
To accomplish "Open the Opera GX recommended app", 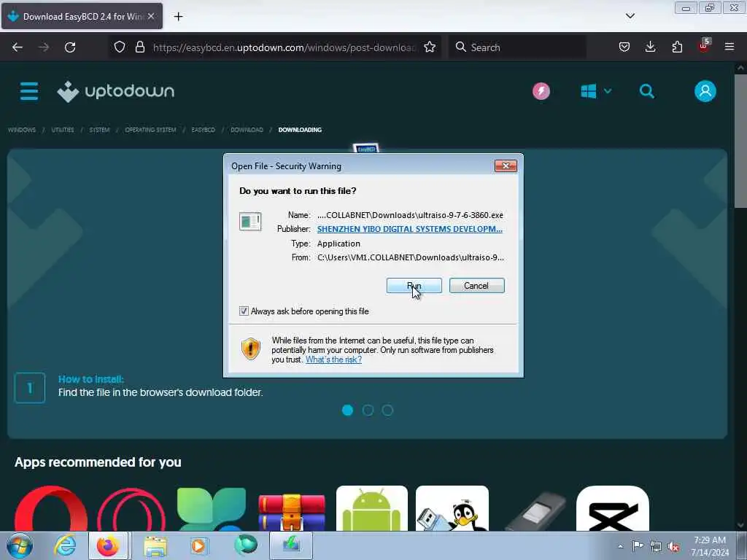I will (x=131, y=508).
